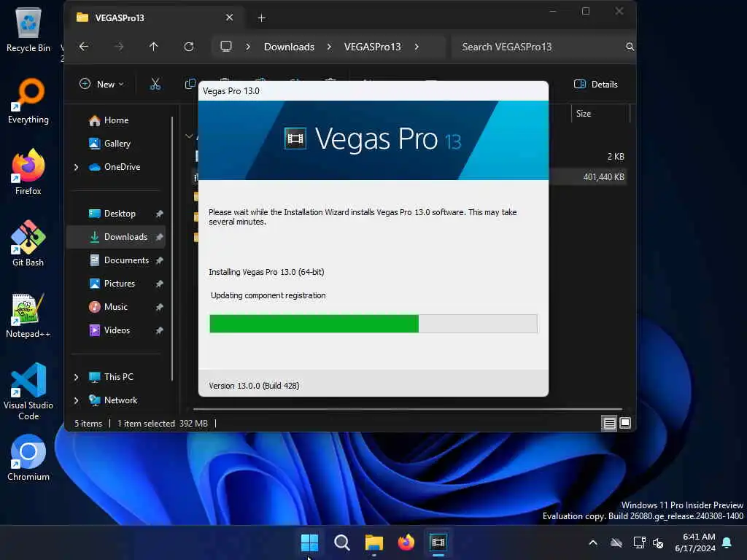Screen dimensions: 747x560
Task: Click the volume muted tray icon
Action: (659, 542)
